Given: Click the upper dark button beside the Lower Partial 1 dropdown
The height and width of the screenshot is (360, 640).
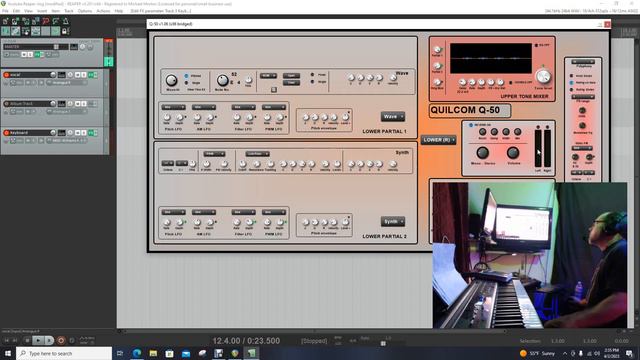Looking at the screenshot, I should click(x=291, y=76).
